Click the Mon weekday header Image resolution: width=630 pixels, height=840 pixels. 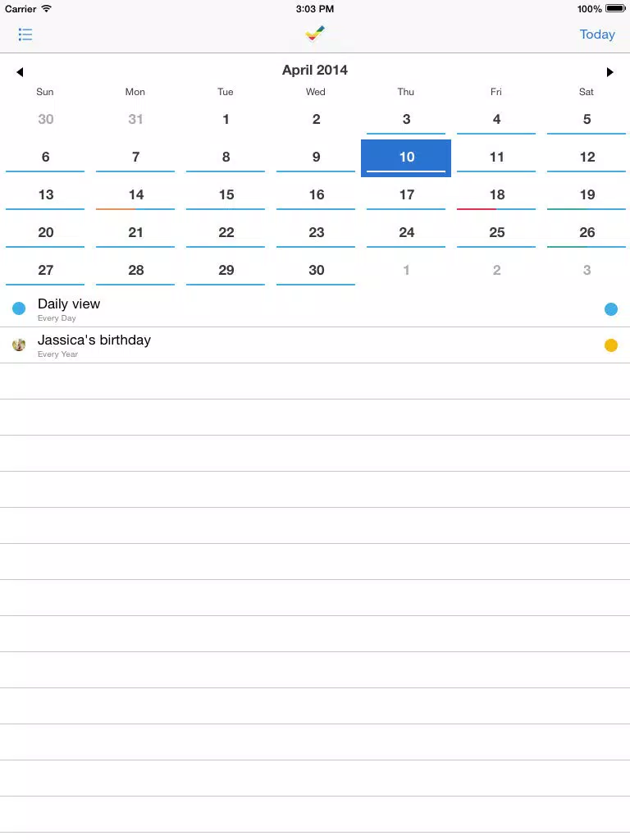click(135, 92)
